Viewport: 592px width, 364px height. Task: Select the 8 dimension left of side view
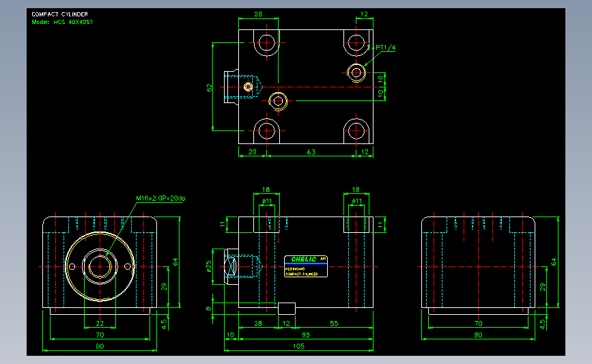pos(209,309)
